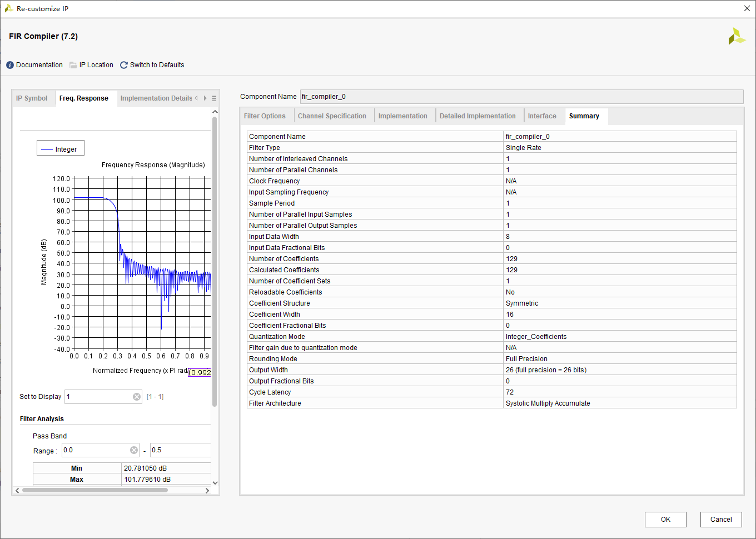756x539 pixels.
Task: Select the Input Sampling Frequency row label
Action: pos(289,192)
